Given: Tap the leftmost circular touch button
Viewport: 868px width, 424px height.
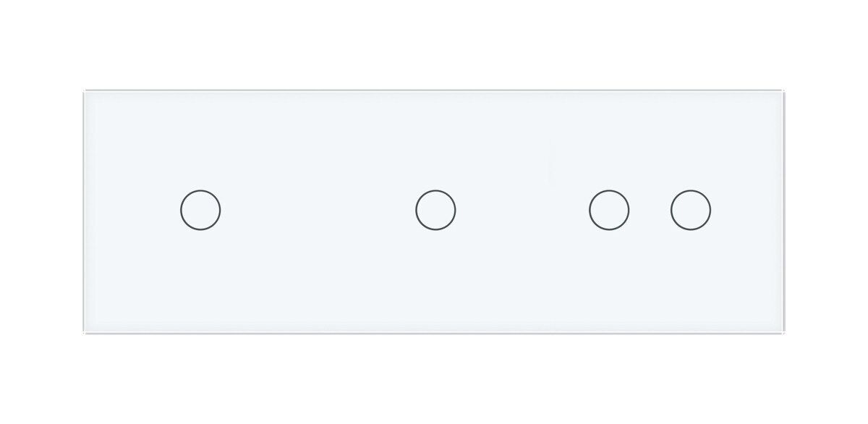Looking at the screenshot, I should (200, 211).
